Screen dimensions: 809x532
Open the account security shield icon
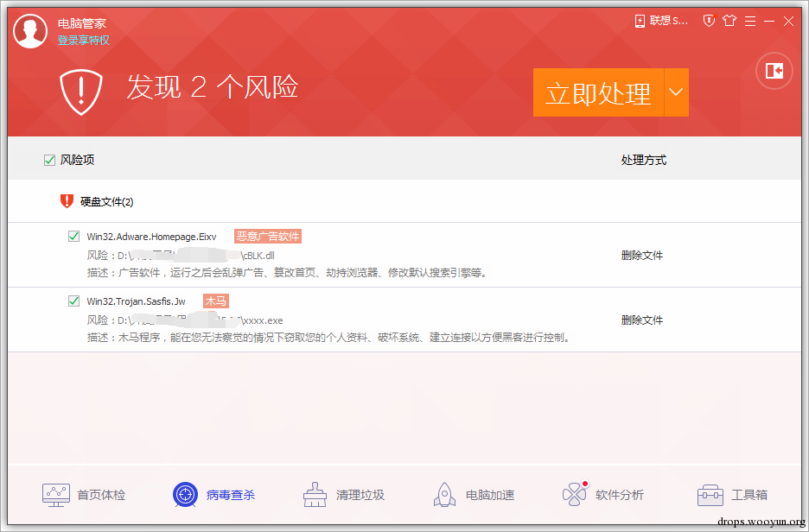coord(709,20)
